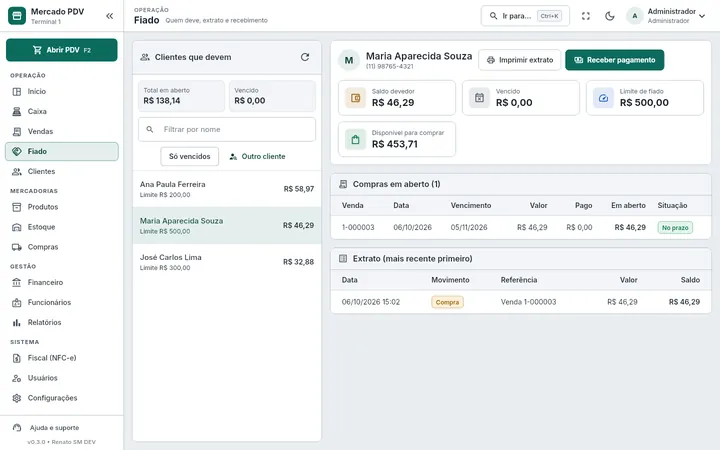Open Produtos in the sidebar
The image size is (720, 450).
(x=62, y=207)
